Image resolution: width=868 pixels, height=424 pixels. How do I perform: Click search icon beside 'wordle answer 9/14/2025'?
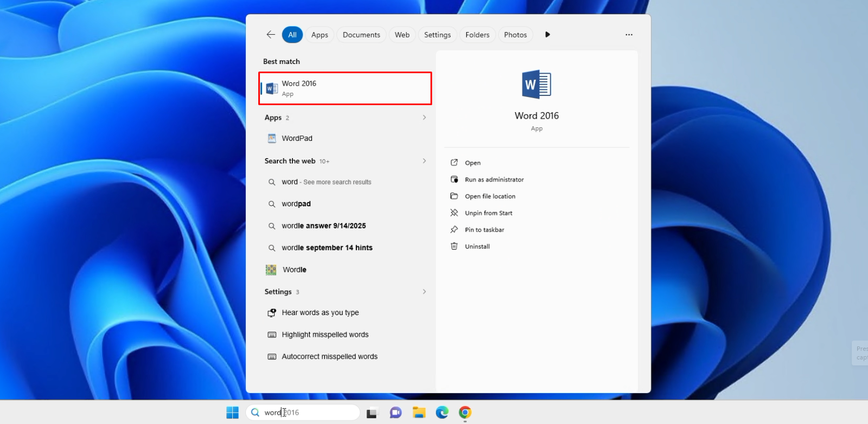(x=272, y=226)
